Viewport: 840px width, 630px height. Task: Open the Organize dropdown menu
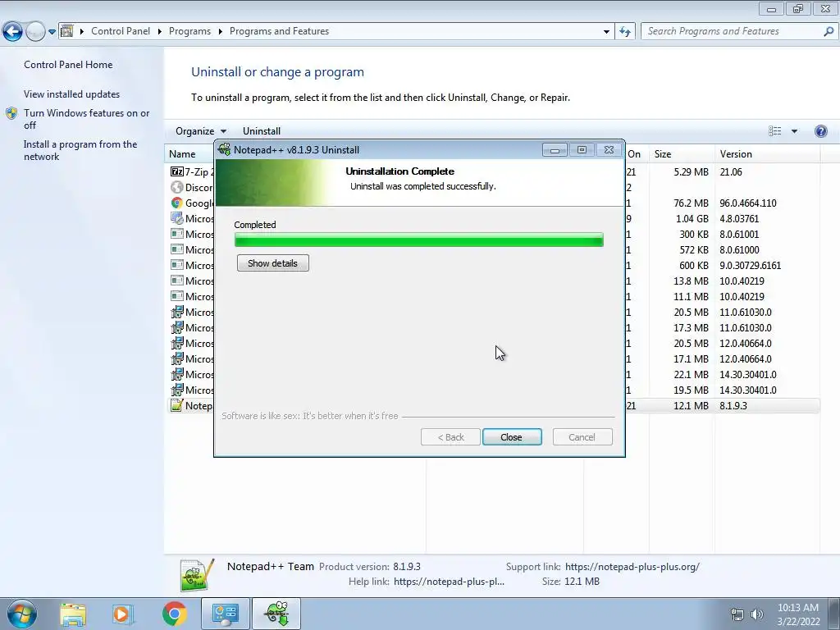(x=200, y=131)
